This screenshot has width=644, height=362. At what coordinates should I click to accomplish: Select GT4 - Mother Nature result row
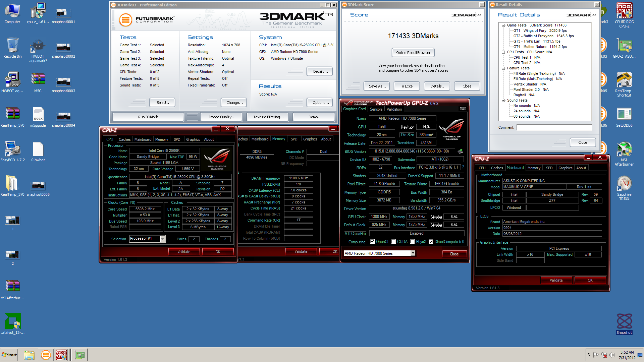tap(540, 47)
